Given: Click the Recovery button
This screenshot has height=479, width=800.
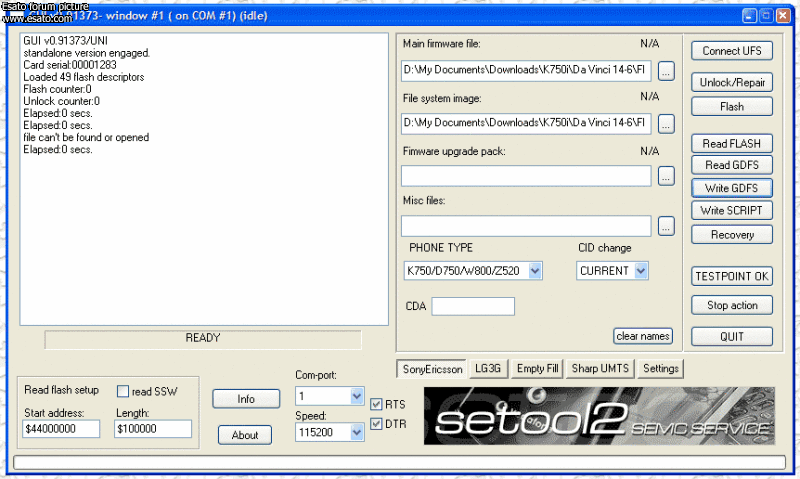Looking at the screenshot, I should pyautogui.click(x=732, y=235).
